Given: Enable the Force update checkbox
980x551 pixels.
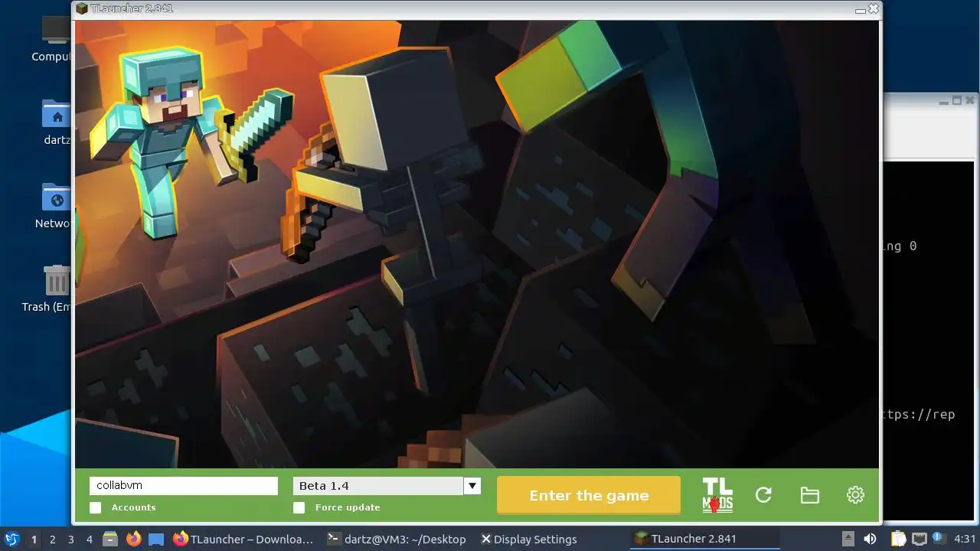Looking at the screenshot, I should [x=299, y=507].
